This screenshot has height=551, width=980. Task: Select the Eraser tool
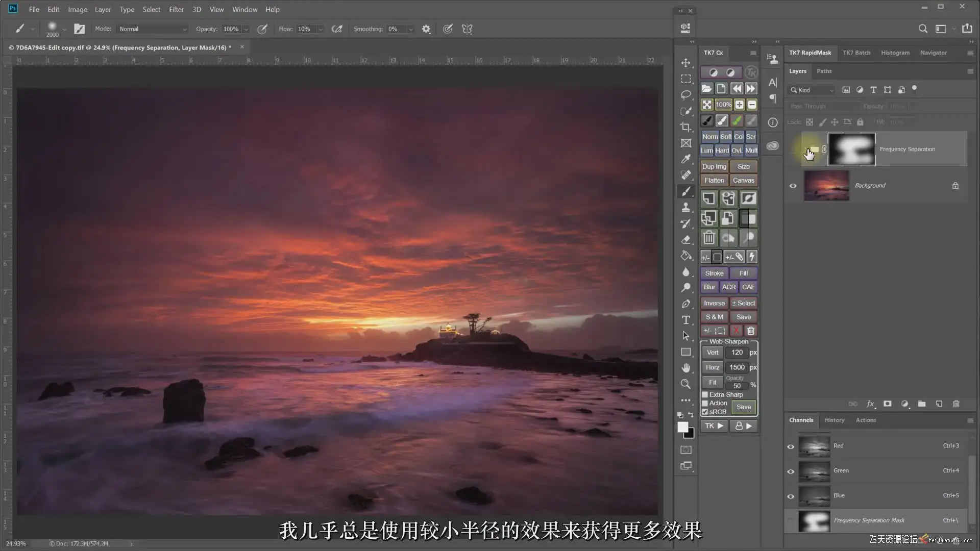pyautogui.click(x=686, y=239)
